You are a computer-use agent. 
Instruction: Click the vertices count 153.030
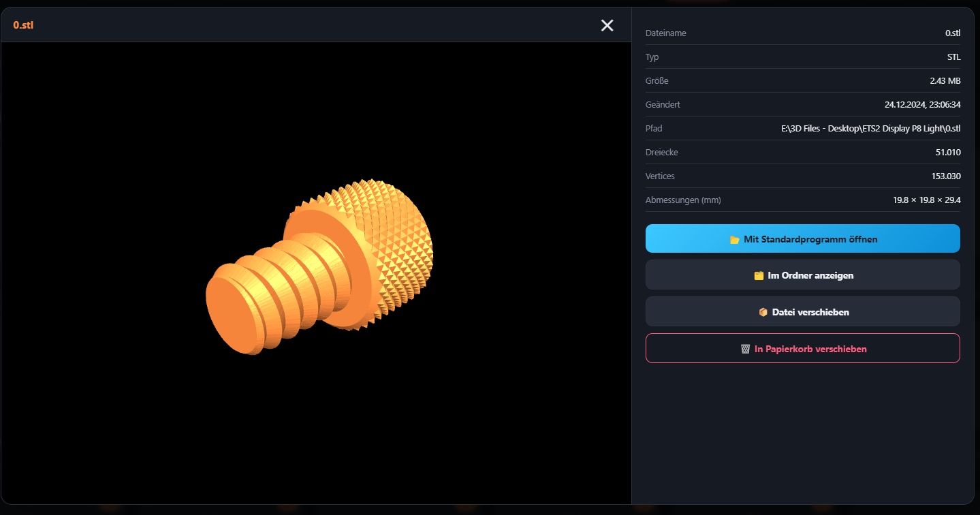point(946,176)
